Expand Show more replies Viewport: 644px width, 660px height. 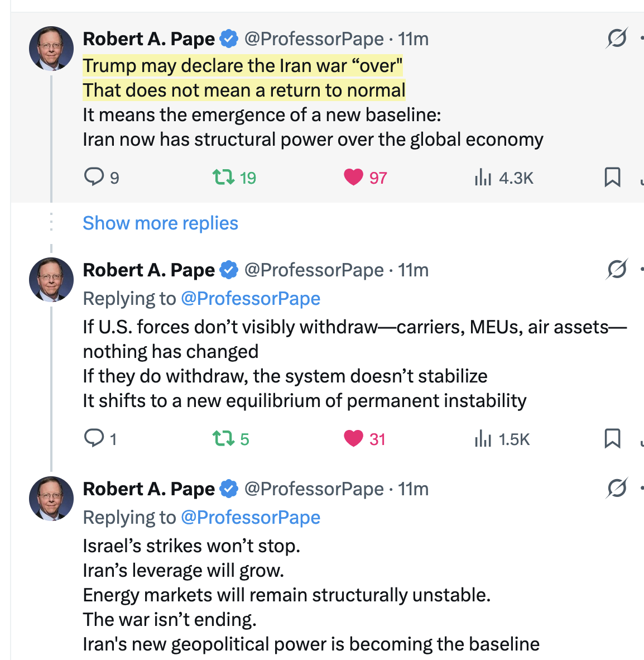click(160, 223)
